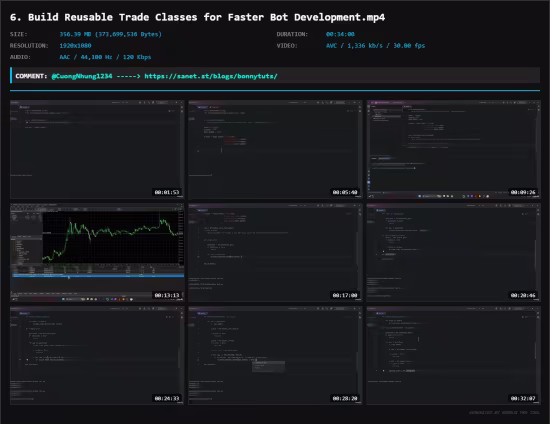This screenshot has height=424, width=550.
Task: Click the AUDIO label
Action: [20, 57]
